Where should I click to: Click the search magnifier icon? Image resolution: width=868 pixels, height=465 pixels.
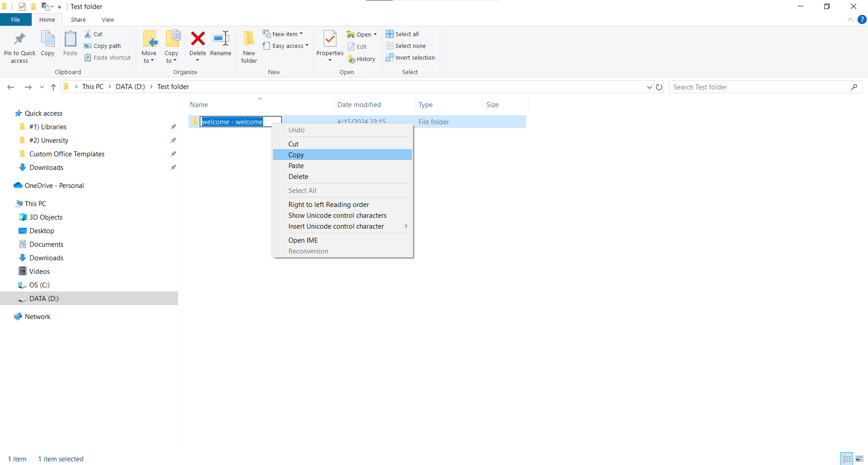click(854, 87)
